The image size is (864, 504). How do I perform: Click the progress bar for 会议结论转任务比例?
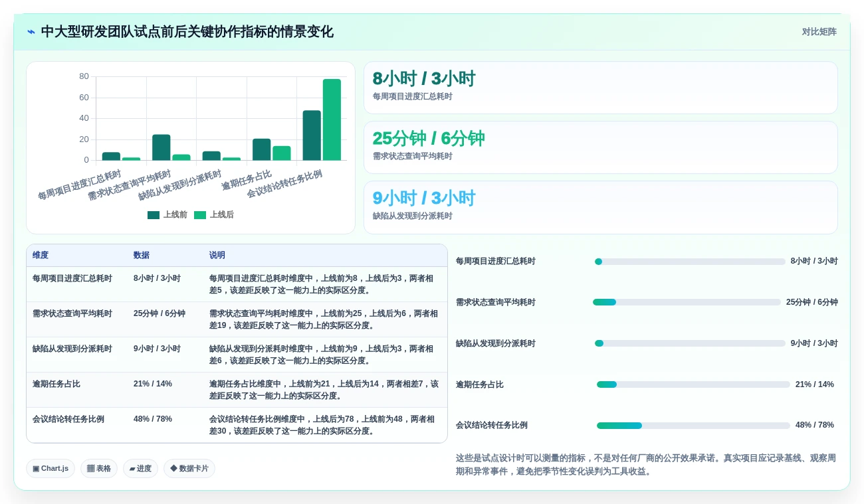pyautogui.click(x=693, y=426)
